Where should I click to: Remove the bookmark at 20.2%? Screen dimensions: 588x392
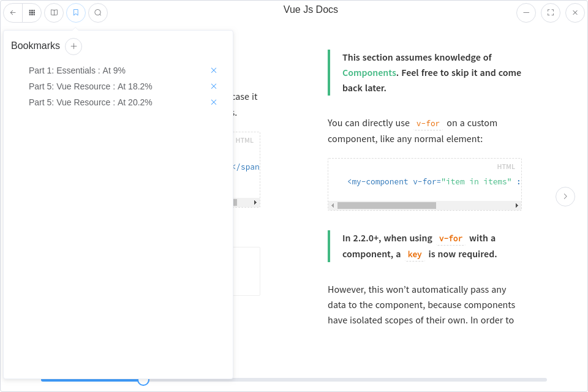[x=214, y=102]
